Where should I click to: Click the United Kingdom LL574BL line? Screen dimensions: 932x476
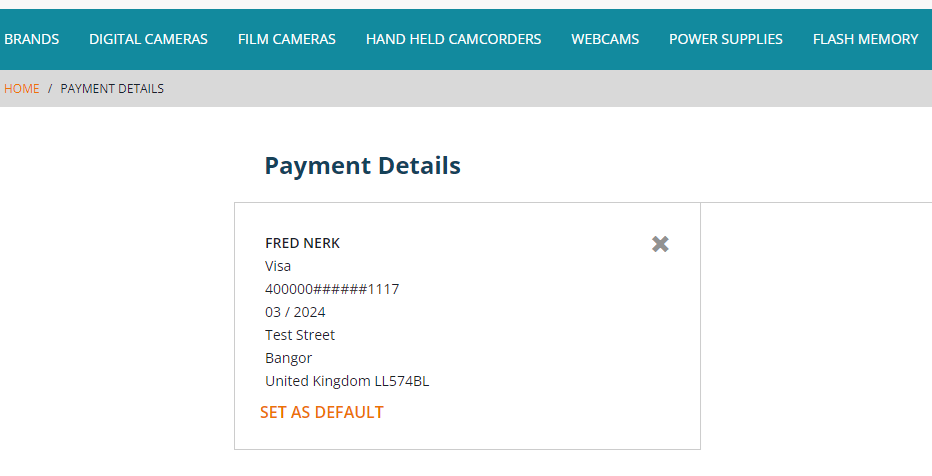click(347, 381)
